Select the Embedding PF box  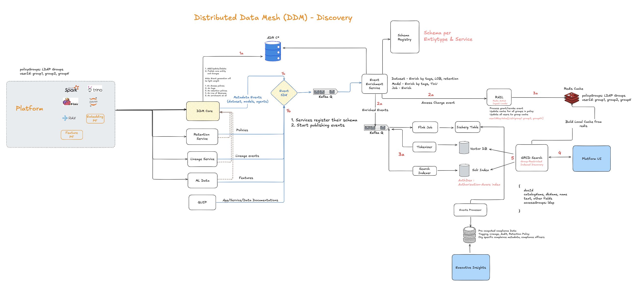point(95,118)
